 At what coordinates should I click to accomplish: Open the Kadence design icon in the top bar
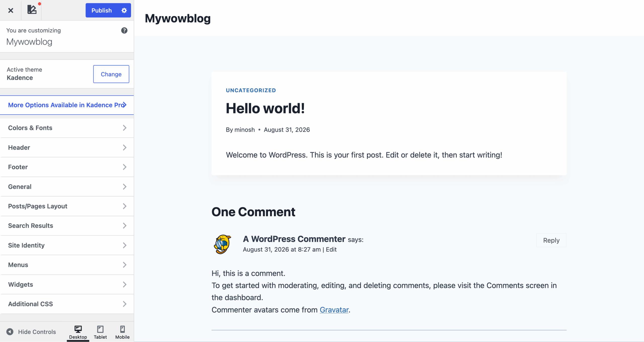pyautogui.click(x=32, y=10)
